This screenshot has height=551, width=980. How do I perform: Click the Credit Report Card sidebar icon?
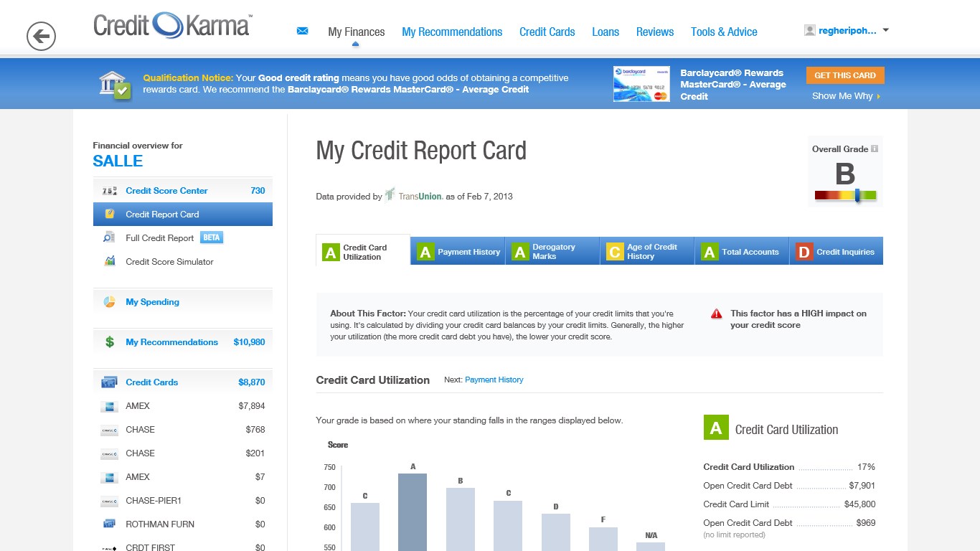pos(110,214)
